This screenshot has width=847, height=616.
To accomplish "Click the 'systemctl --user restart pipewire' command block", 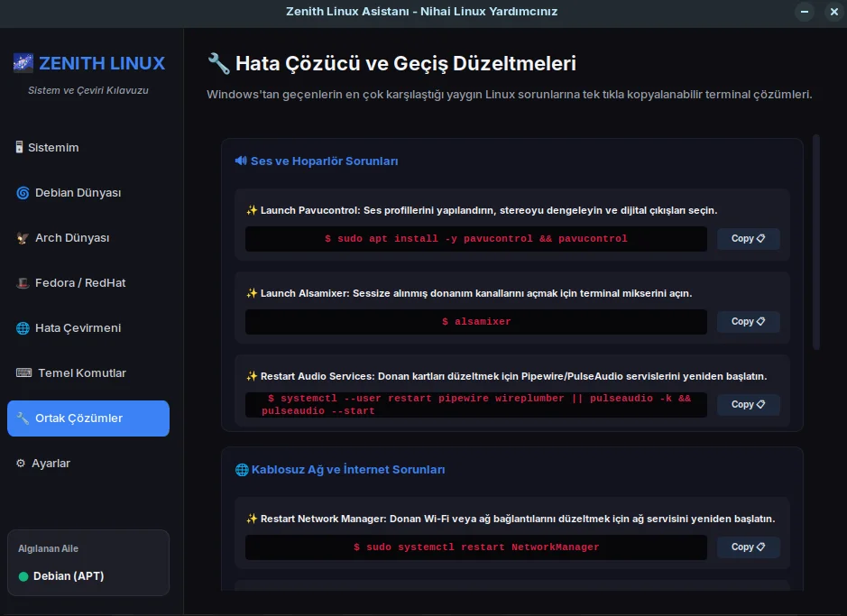I will click(x=476, y=404).
